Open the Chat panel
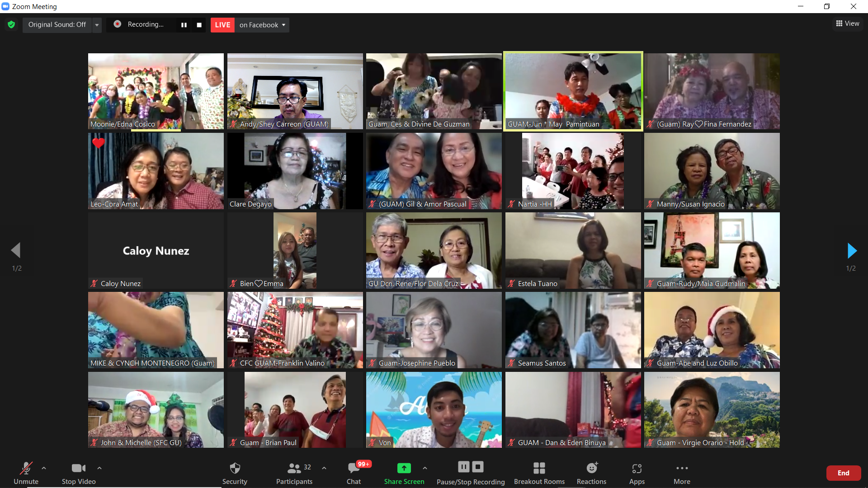This screenshot has width=868, height=488. click(x=354, y=473)
